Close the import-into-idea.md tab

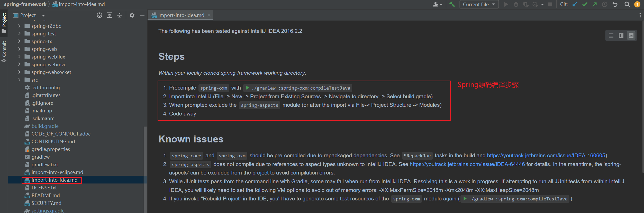click(x=209, y=15)
